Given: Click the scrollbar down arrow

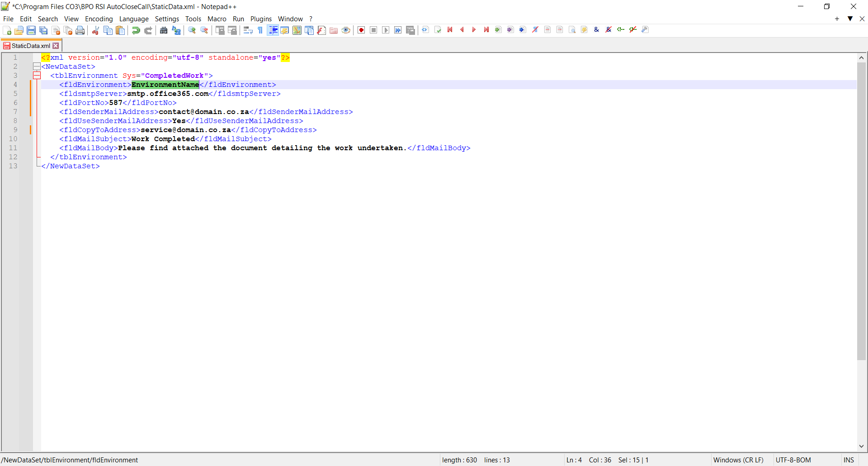Looking at the screenshot, I should coord(861,446).
